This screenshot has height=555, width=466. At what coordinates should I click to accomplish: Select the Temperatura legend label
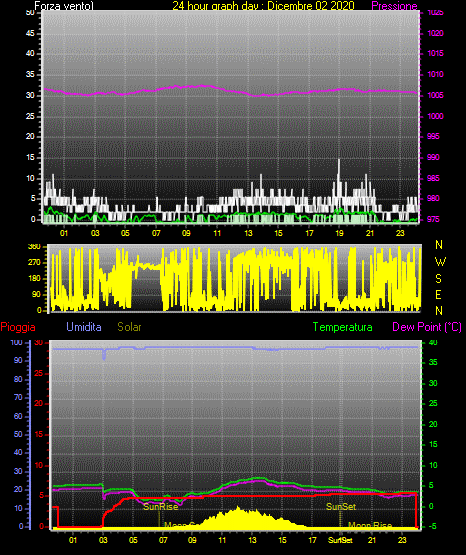click(x=343, y=327)
